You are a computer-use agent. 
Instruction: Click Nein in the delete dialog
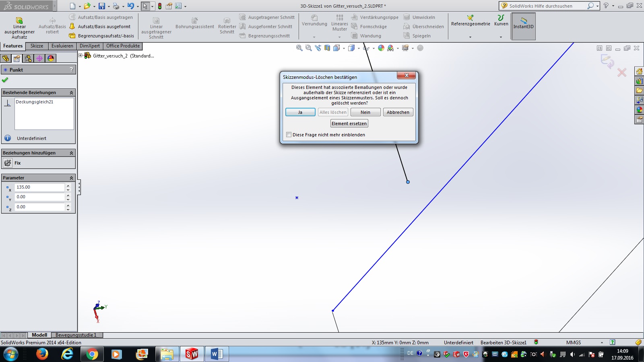(365, 112)
